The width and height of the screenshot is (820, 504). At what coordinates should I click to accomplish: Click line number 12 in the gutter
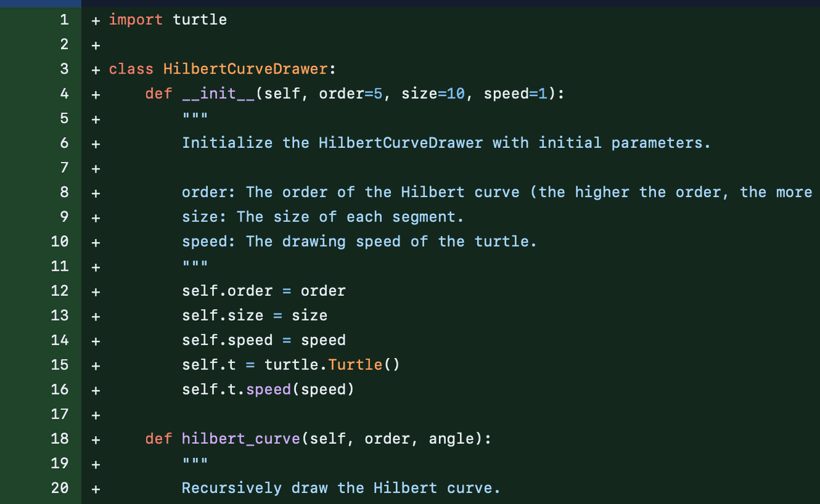point(60,291)
